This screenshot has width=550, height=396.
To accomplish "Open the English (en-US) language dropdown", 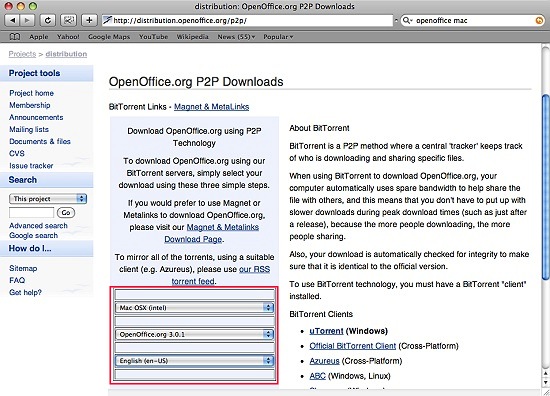I will 194,361.
